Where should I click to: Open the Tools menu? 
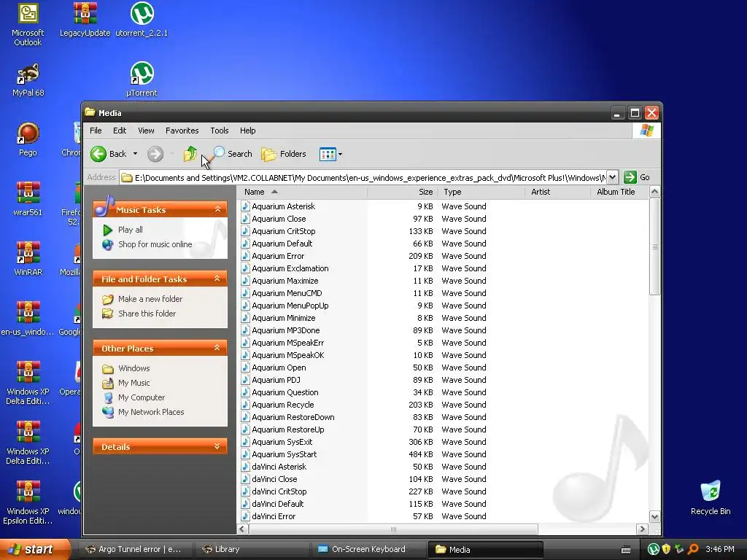(220, 131)
